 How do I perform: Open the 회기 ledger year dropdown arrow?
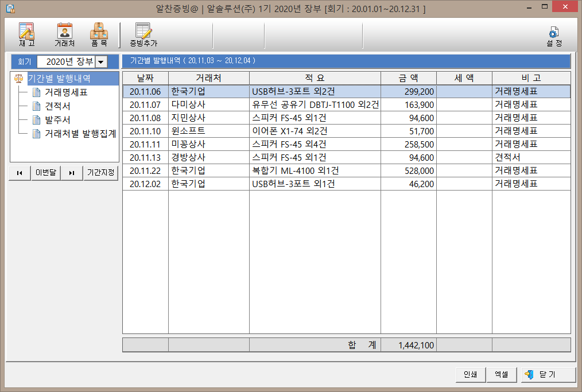pos(101,61)
